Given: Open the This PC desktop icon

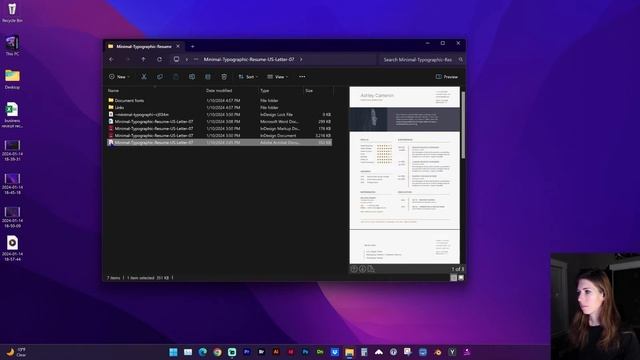Looking at the screenshot, I should tap(12, 45).
